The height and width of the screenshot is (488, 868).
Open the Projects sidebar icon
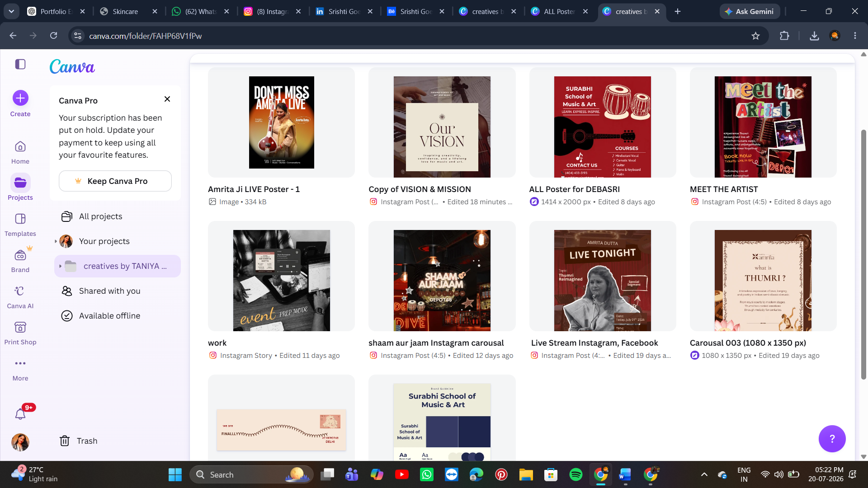(x=20, y=183)
